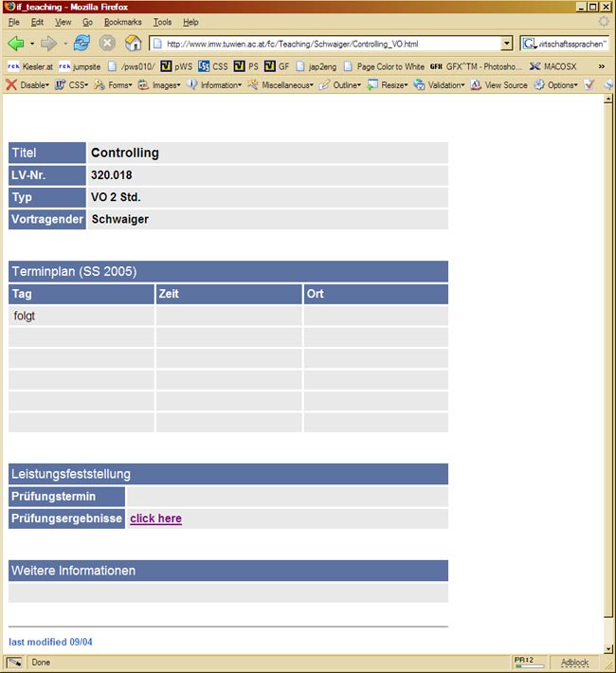
Task: Open the Kiesler.at bookmark
Action: coord(30,66)
